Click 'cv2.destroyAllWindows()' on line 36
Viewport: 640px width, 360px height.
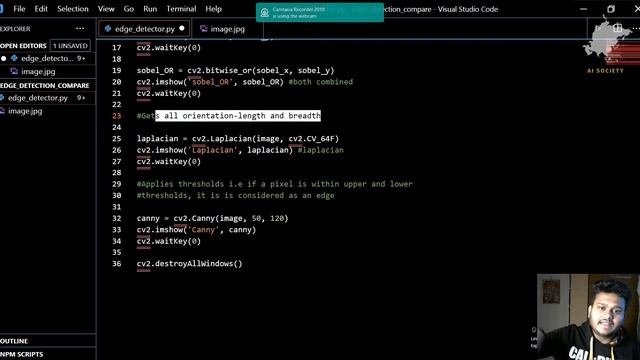click(189, 264)
